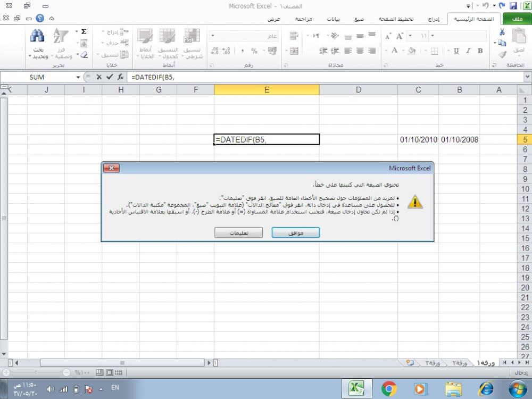
Task: Apply Comma Style number format
Action: [x=242, y=51]
